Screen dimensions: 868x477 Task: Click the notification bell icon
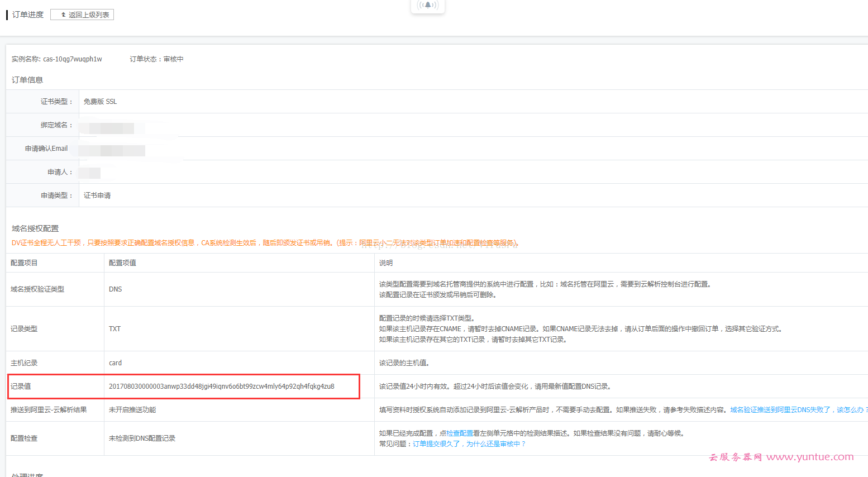pyautogui.click(x=427, y=4)
